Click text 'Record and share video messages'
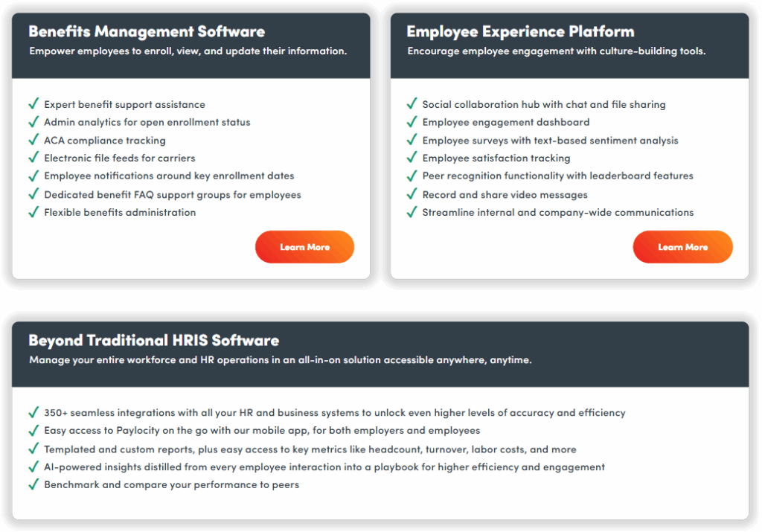762x532 pixels. (x=505, y=195)
